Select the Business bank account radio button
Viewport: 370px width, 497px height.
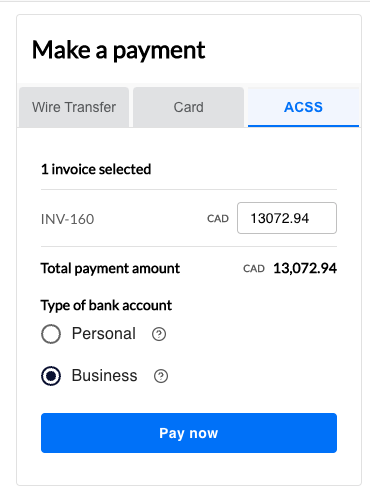(x=51, y=376)
